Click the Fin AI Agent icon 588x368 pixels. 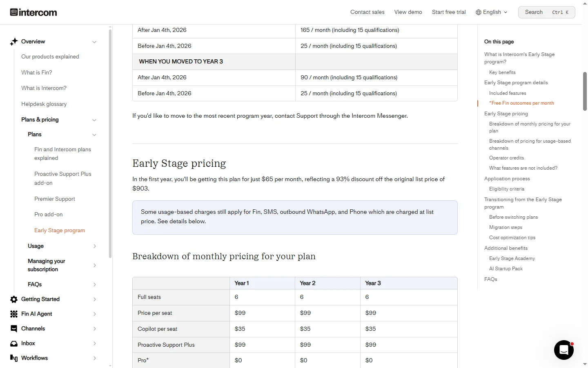click(x=14, y=314)
